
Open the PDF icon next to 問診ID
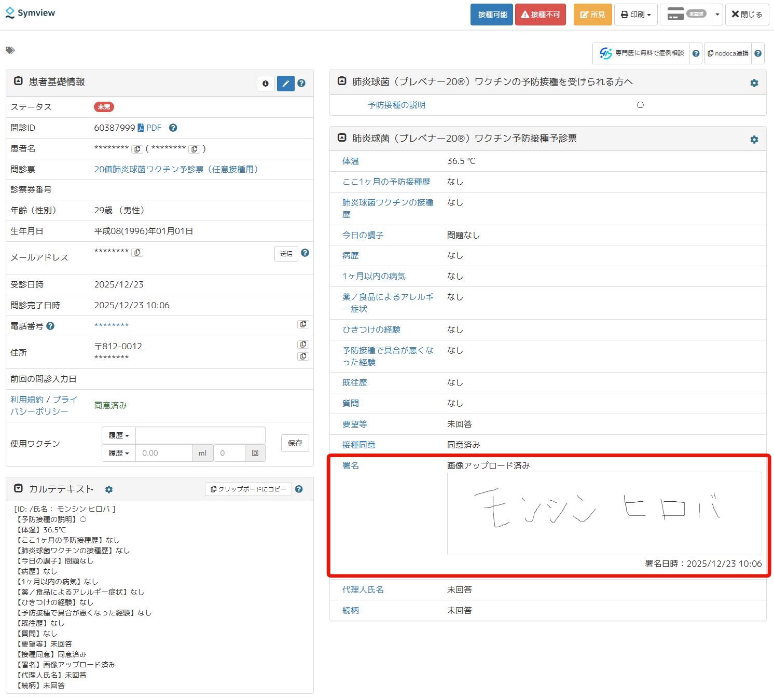141,128
